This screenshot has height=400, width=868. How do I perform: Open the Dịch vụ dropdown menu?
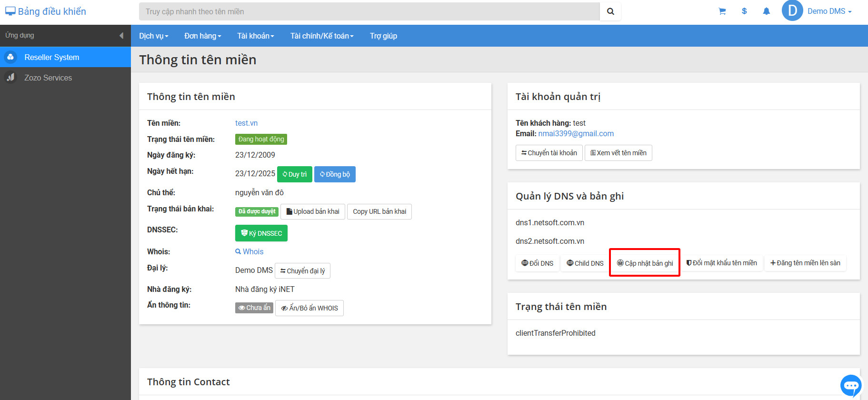coord(153,36)
